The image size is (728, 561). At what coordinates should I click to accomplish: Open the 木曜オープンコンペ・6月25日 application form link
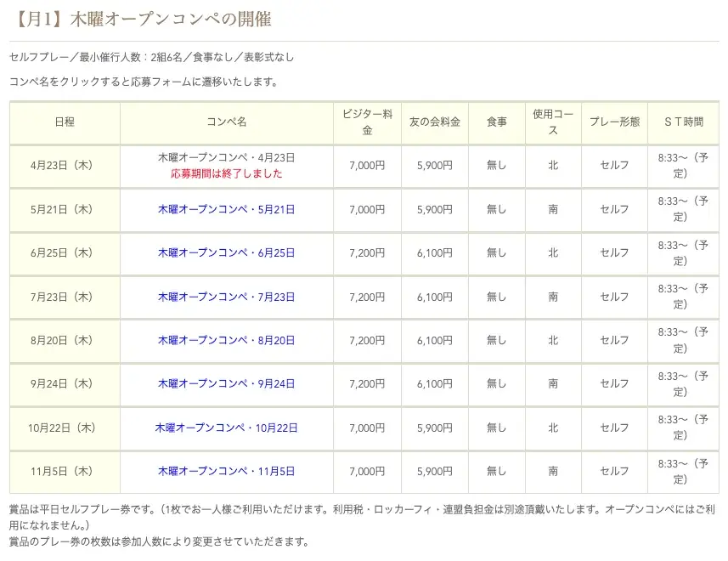click(226, 252)
